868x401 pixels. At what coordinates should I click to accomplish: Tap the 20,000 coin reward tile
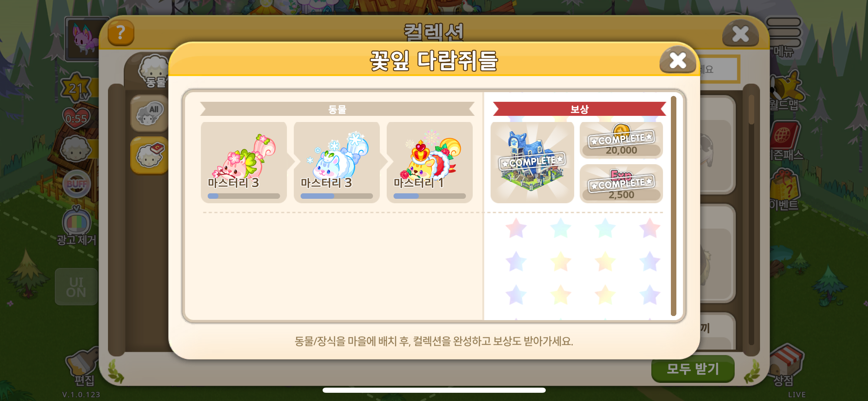[621, 140]
